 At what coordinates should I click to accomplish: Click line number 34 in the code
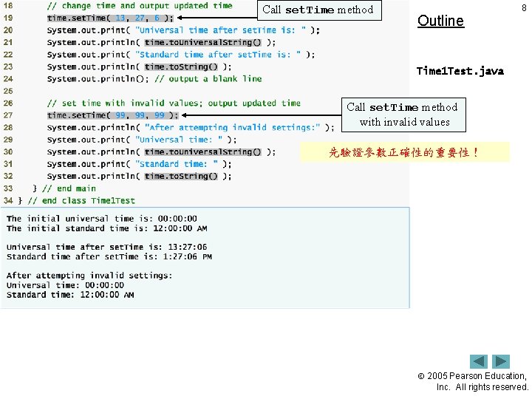pos(8,201)
